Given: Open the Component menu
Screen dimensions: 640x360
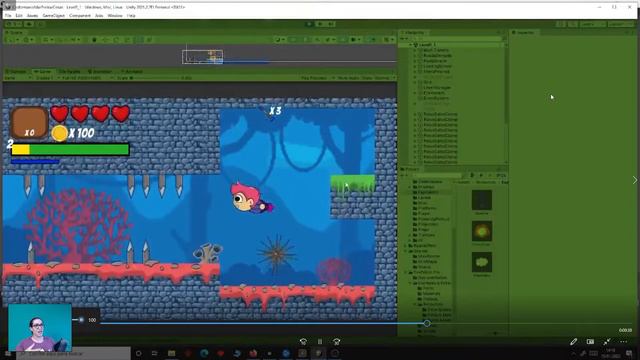Looking at the screenshot, I should [x=80, y=16].
